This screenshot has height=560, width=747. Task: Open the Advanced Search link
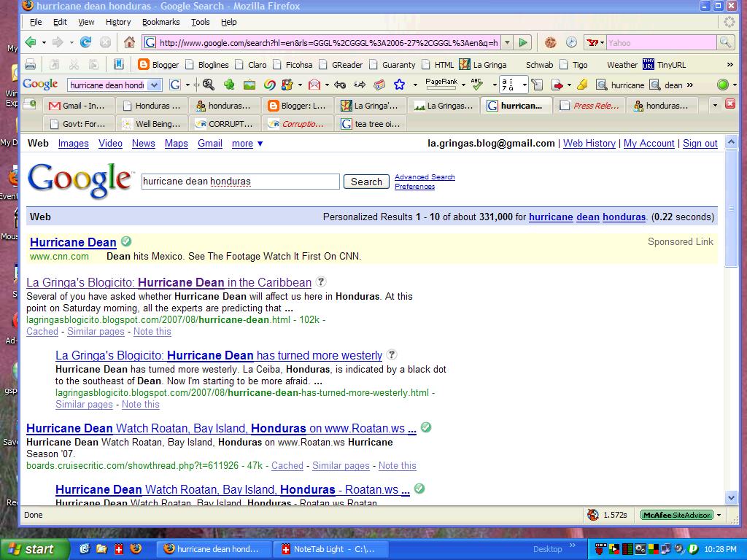click(425, 176)
